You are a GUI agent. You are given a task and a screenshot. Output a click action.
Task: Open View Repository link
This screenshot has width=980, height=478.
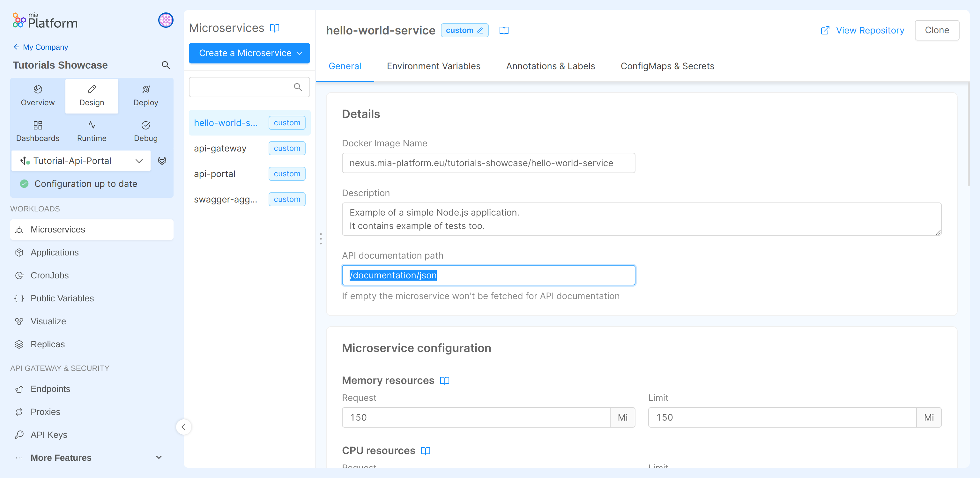(x=870, y=30)
